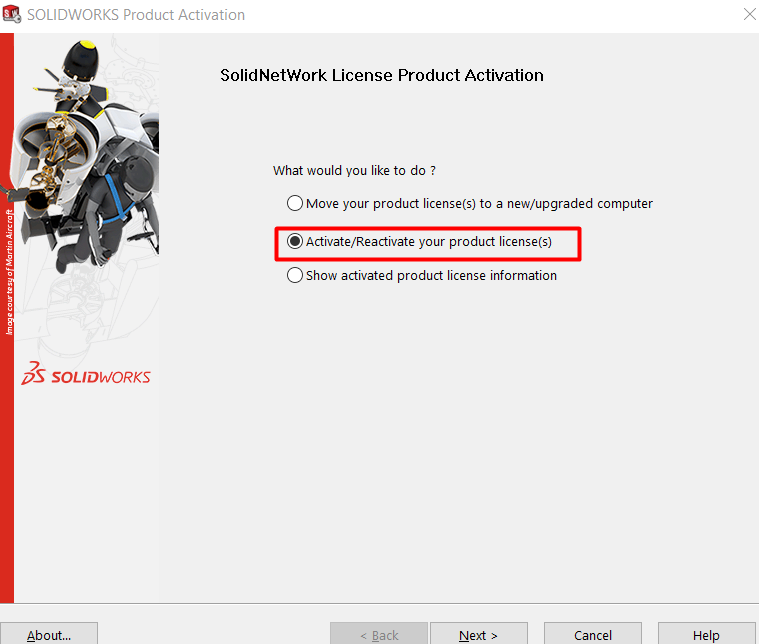Click the jetpack's yellow-tipped top engine
This screenshot has height=644, width=759.
coord(82,58)
